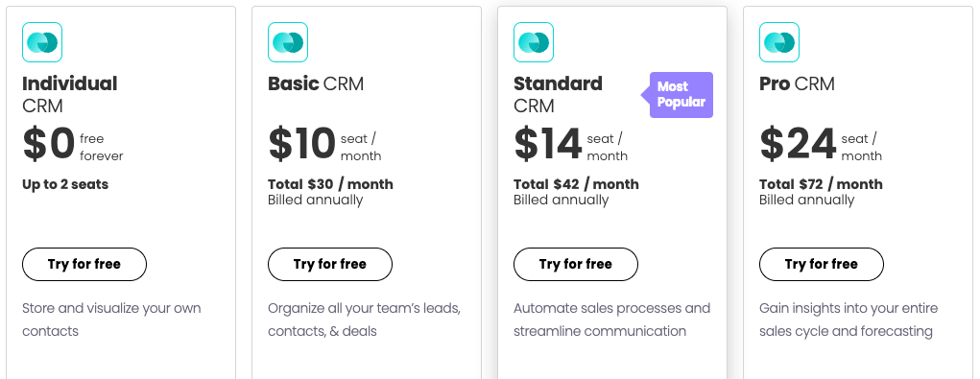This screenshot has height=379, width=980.
Task: Click the Basic CRM plan logo icon
Action: pyautogui.click(x=288, y=42)
